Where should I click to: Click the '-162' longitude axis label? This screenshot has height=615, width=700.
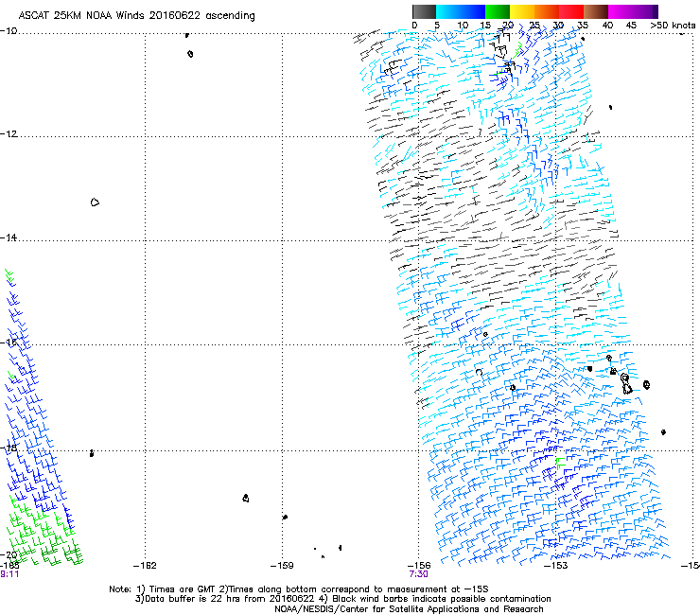145,566
